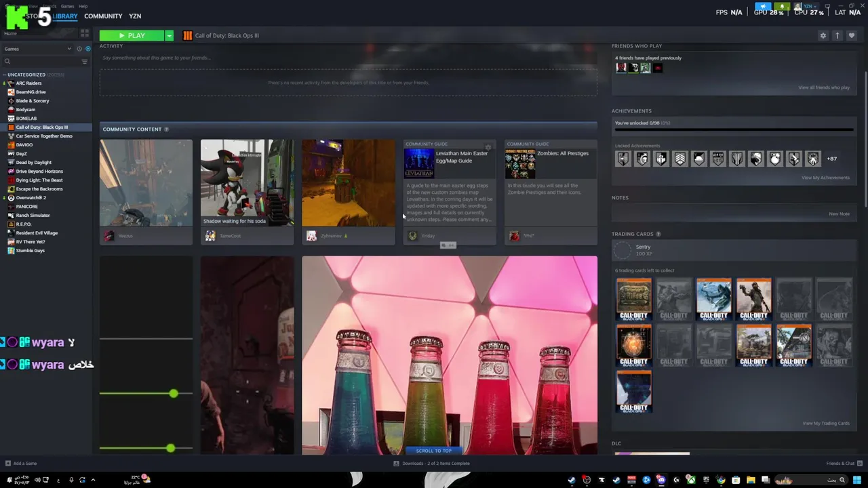The width and height of the screenshot is (868, 488).
Task: Open the +87 more locked achievements
Action: coord(832,159)
